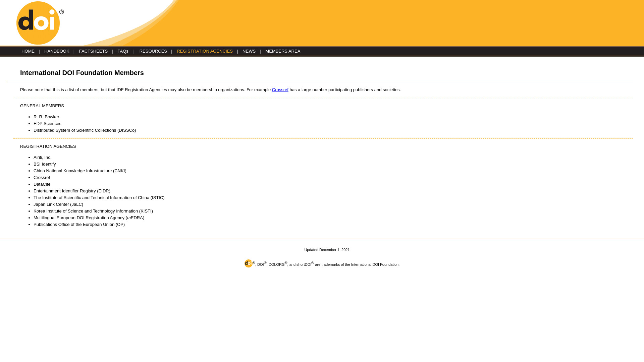
Task: Select the Entertainment Identifier Registry (EIDR) entry
Action: click(x=72, y=191)
